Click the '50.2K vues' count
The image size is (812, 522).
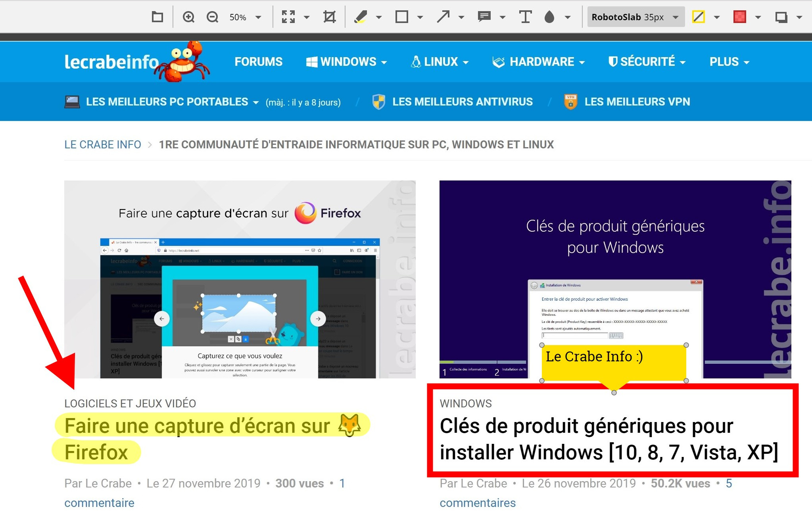pos(680,483)
